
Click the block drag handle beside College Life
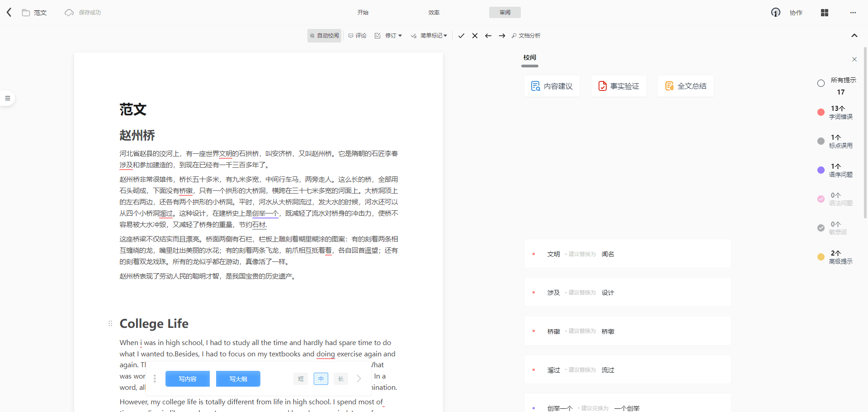click(110, 323)
